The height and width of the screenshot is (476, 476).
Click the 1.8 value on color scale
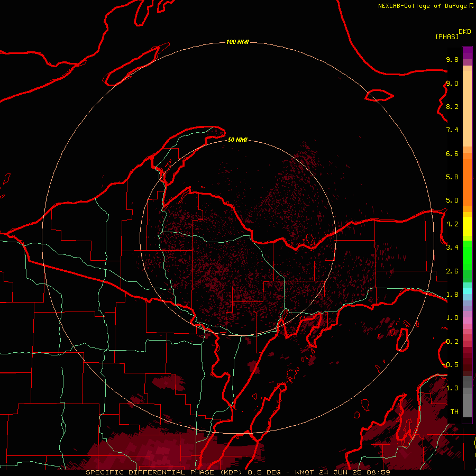[452, 295]
